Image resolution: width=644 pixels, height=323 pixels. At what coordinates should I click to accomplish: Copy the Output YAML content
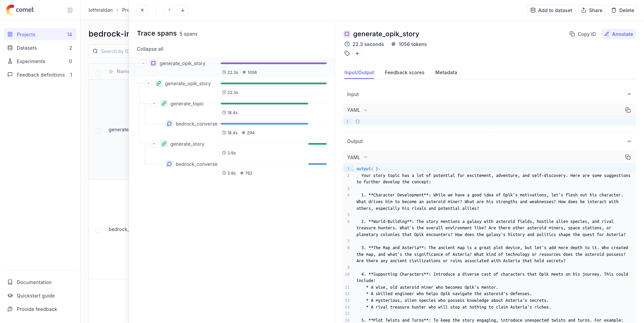[628, 157]
